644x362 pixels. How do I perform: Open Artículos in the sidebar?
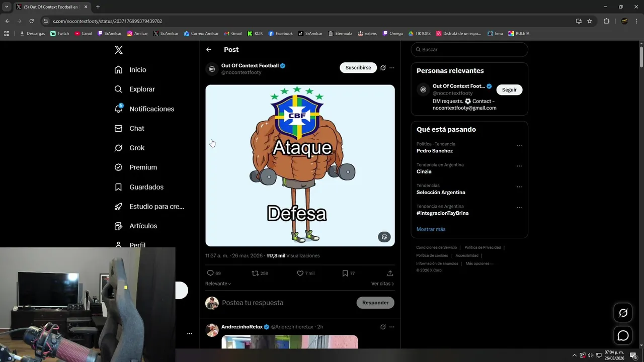point(135,226)
